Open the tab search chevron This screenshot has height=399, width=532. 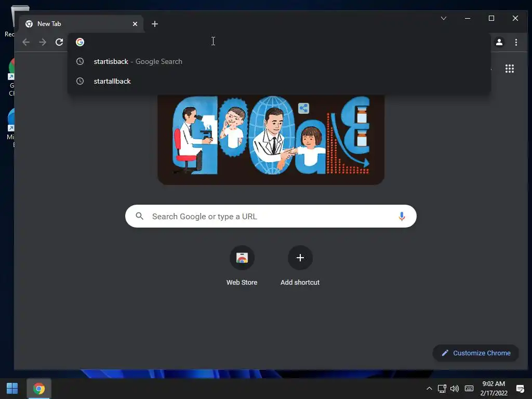point(444,18)
